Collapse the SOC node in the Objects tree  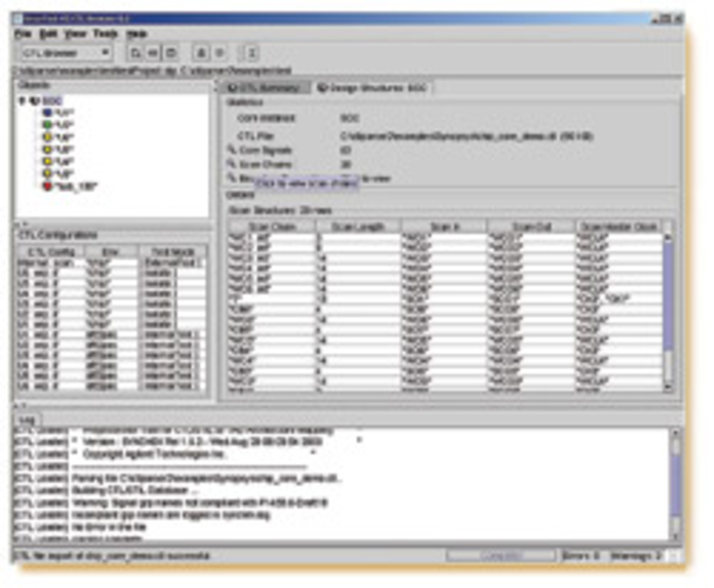22,100
